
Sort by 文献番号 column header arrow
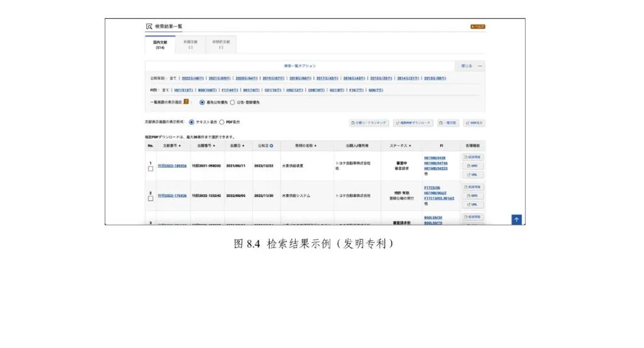[180, 146]
